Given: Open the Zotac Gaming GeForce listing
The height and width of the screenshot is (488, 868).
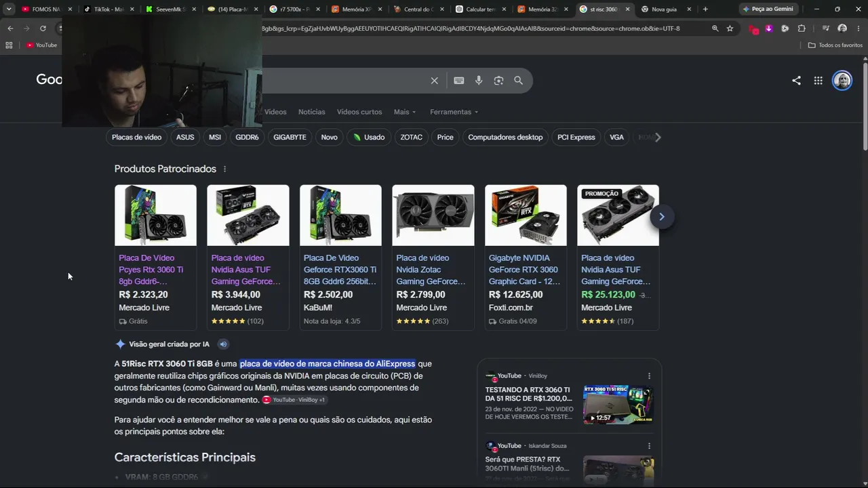Looking at the screenshot, I should point(433,258).
